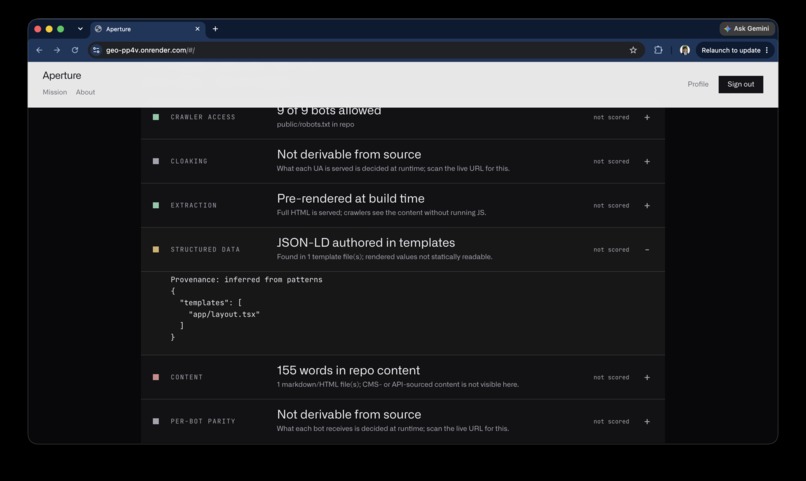Expand the Per-Bot Parity row
806x481 pixels.
coord(647,421)
